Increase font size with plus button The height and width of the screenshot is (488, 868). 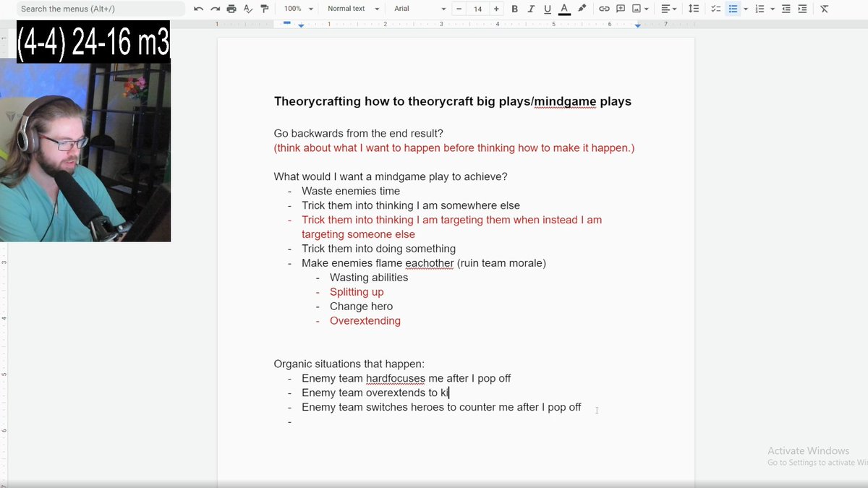496,9
